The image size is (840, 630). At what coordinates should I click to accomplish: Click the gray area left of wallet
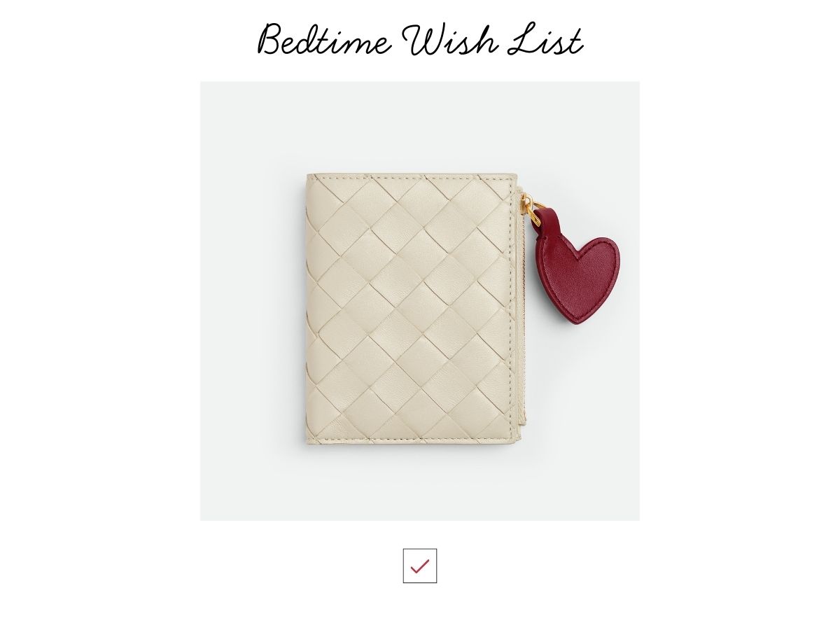[252, 308]
